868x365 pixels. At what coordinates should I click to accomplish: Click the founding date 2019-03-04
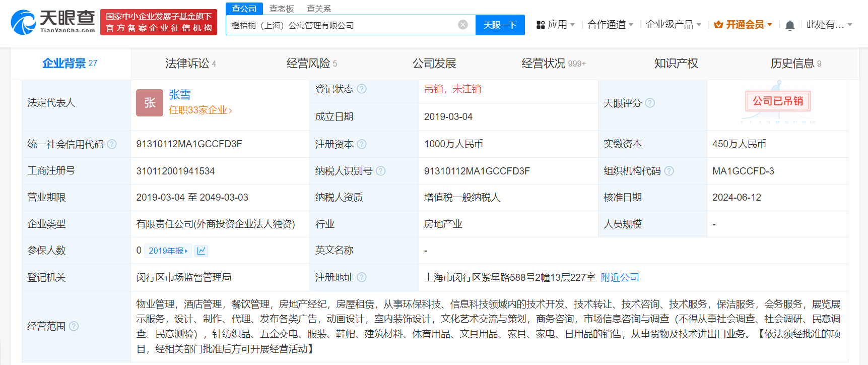tap(448, 117)
